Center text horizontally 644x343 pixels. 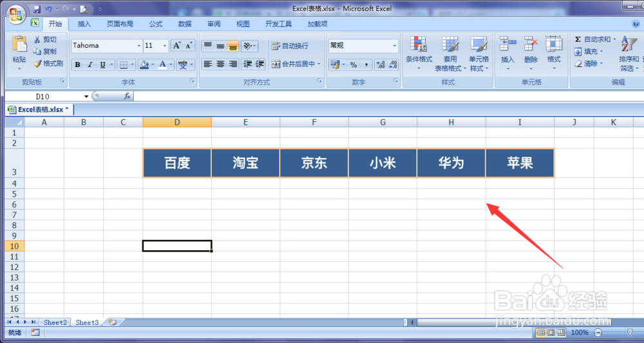click(x=220, y=64)
